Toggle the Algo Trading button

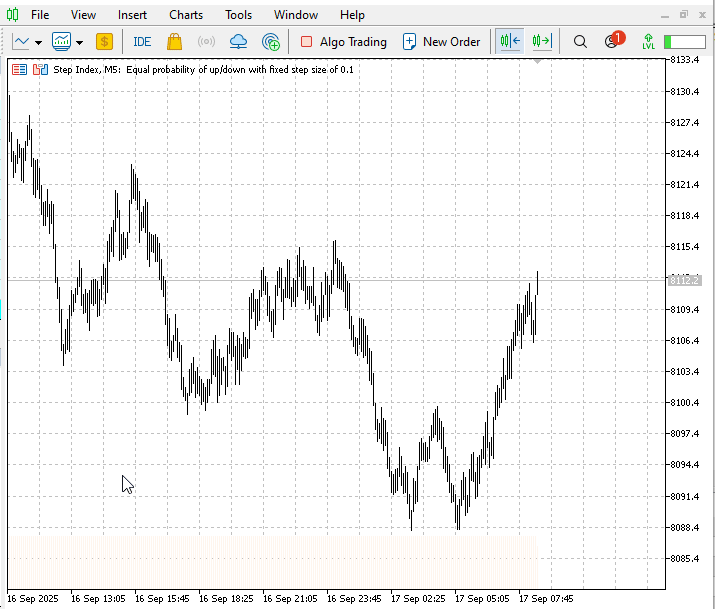(344, 42)
